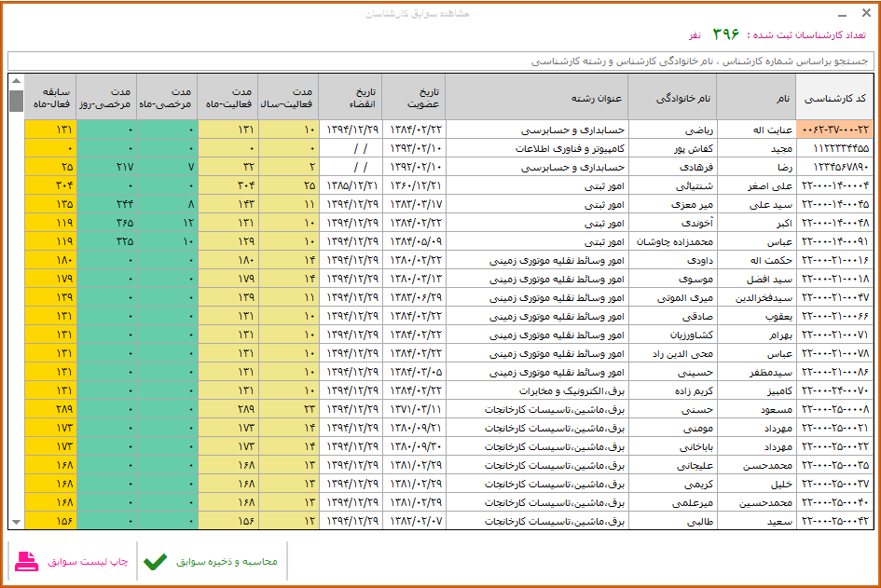Viewport: 881px width, 588px height.
Task: Sort by عنوان رشته column header
Action: pyautogui.click(x=537, y=98)
